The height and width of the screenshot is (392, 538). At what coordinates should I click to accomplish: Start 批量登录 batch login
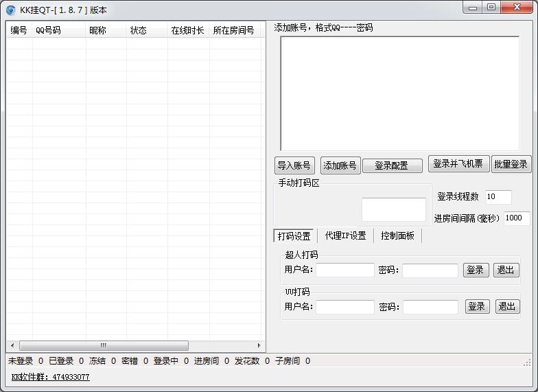[x=511, y=164]
